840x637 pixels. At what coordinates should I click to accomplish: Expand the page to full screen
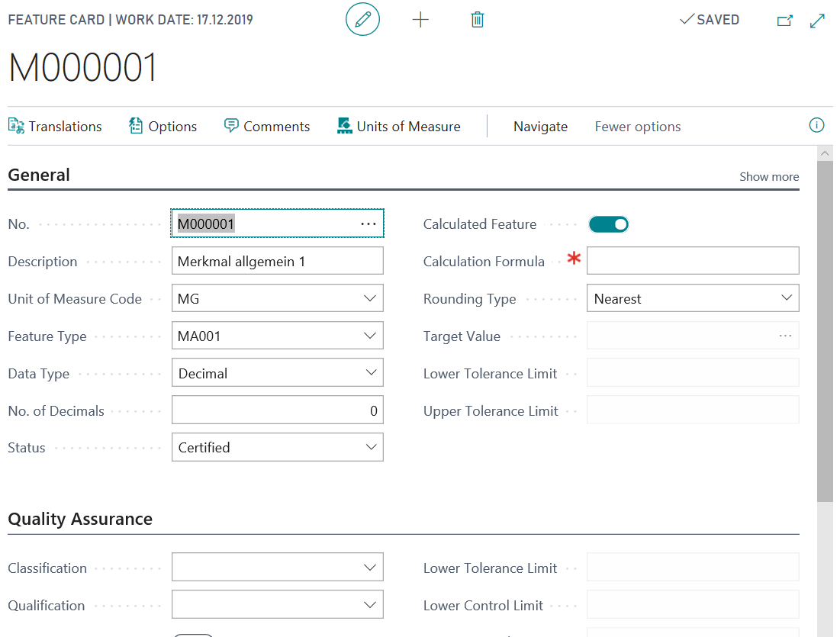click(817, 21)
